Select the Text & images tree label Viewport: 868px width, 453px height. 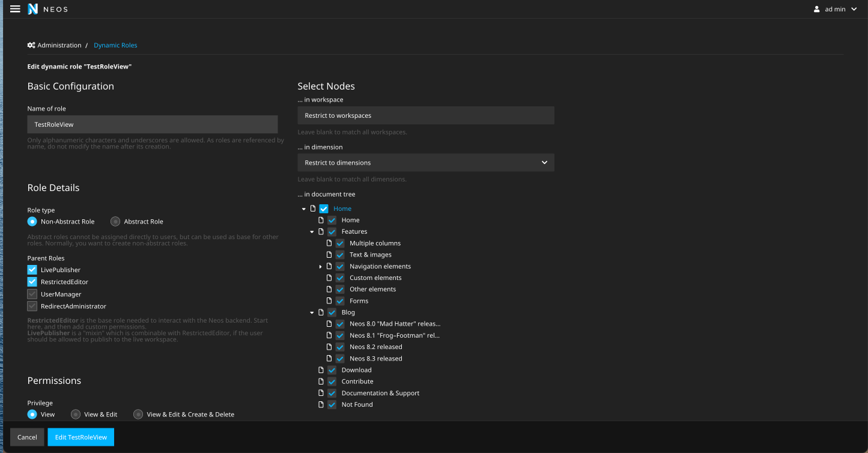tap(371, 255)
